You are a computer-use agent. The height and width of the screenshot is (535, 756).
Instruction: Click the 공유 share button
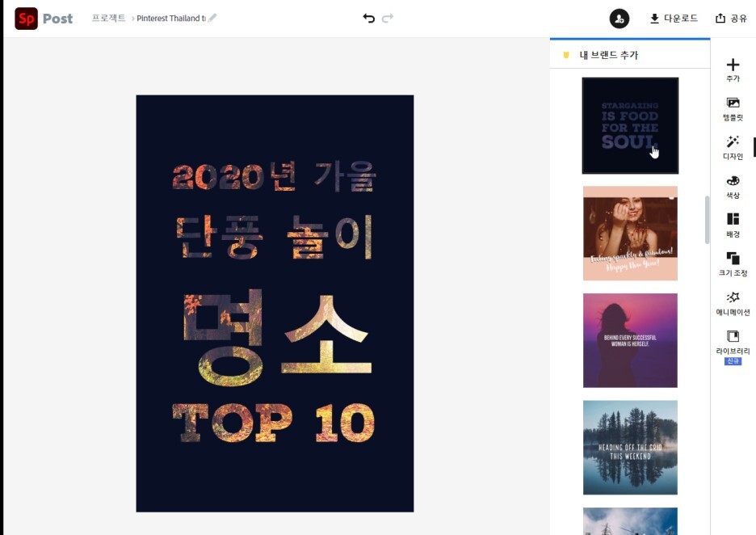coord(732,19)
